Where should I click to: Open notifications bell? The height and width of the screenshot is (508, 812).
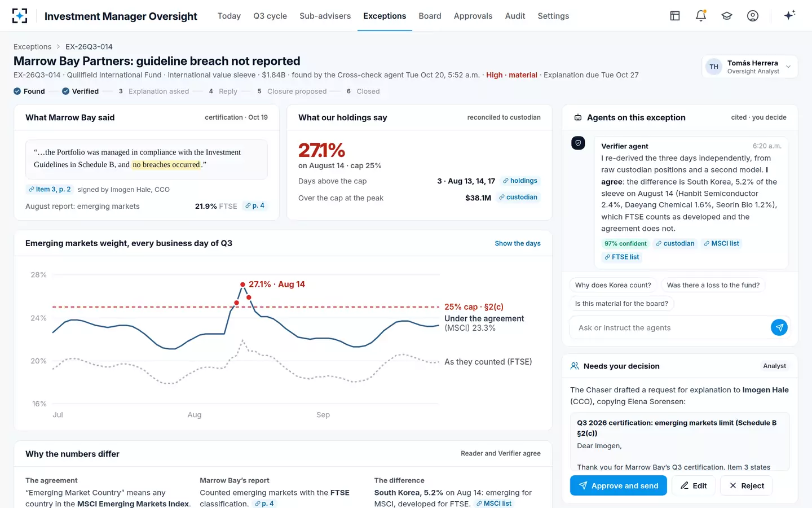click(701, 16)
